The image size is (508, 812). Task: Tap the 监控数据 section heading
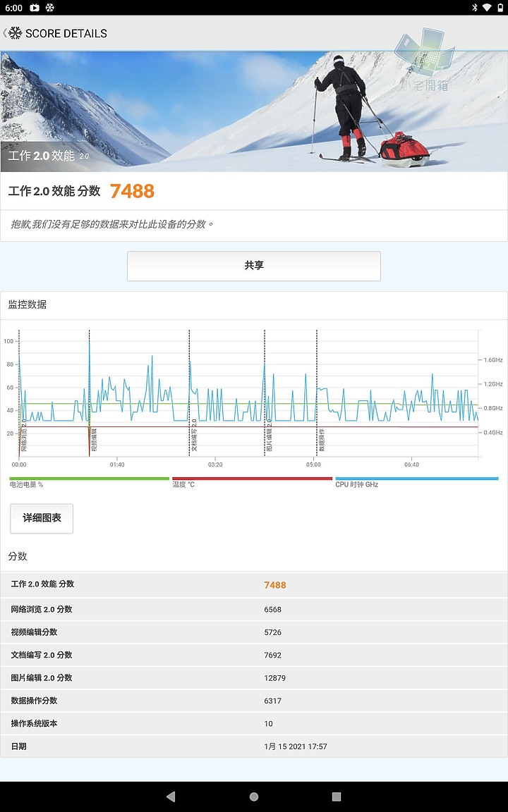click(27, 304)
